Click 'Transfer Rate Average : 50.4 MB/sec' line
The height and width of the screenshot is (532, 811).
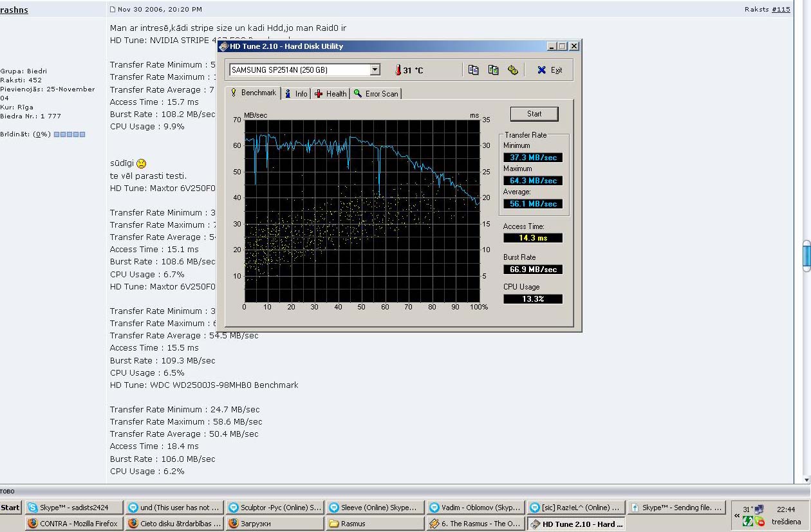tap(184, 434)
